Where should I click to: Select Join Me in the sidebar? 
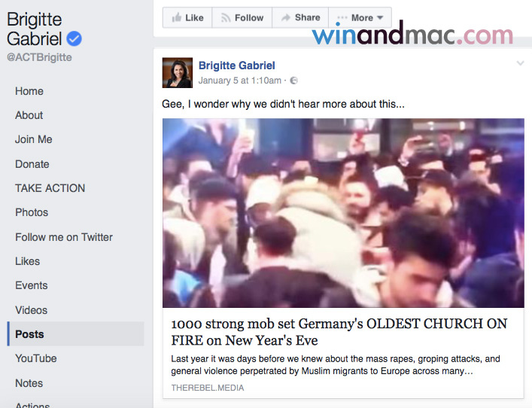point(34,139)
